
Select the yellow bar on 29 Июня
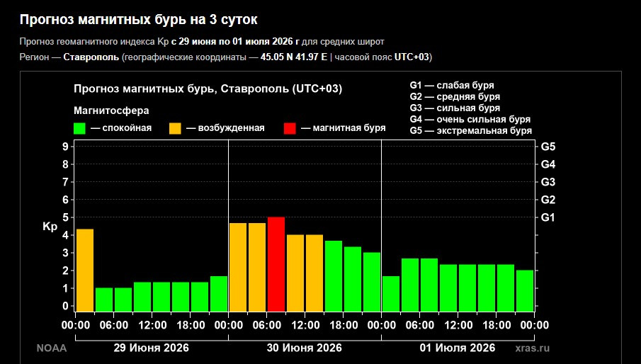coord(85,270)
